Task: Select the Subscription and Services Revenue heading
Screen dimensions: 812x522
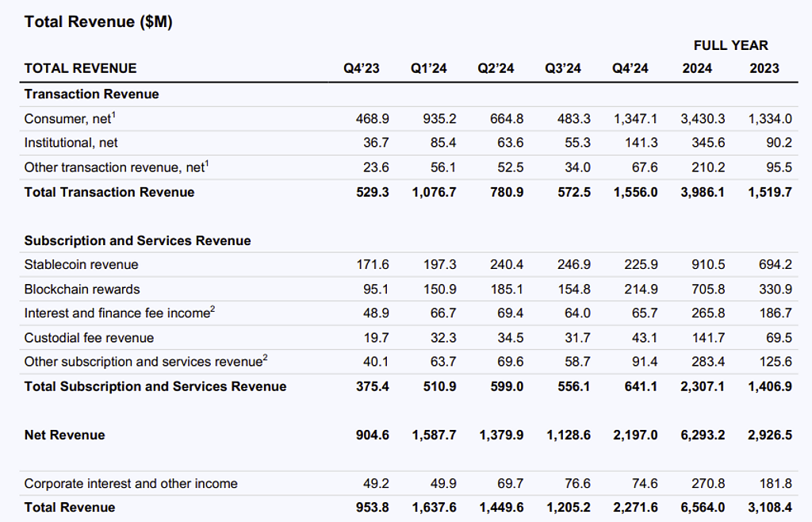Action: pos(137,241)
